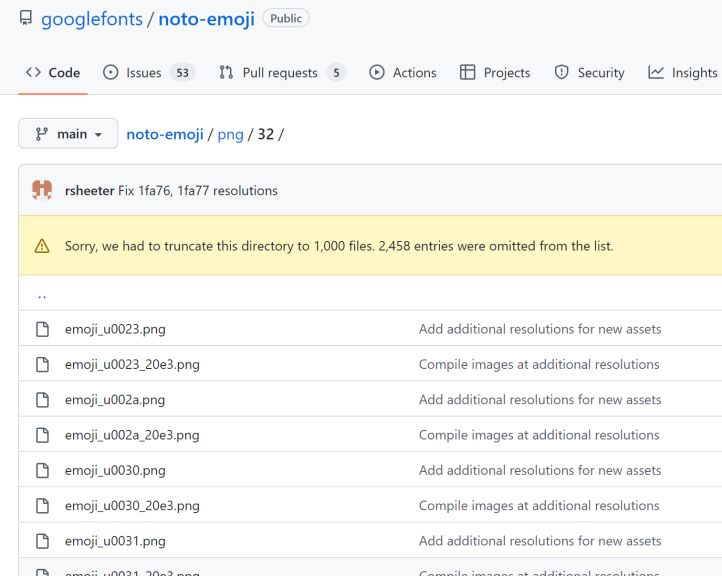Viewport: 722px width, 576px height.
Task: Click rsheeter's avatar image
Action: tap(42, 190)
